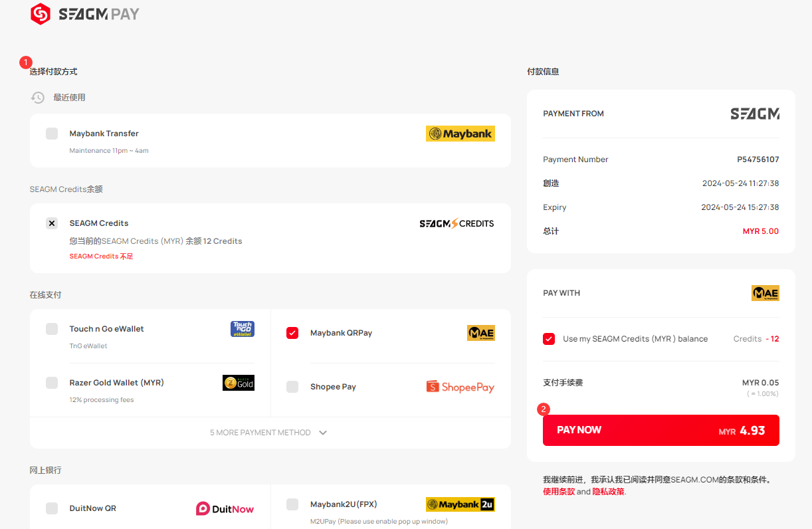Image resolution: width=812 pixels, height=529 pixels.
Task: Click payment number P54756107
Action: (x=758, y=159)
